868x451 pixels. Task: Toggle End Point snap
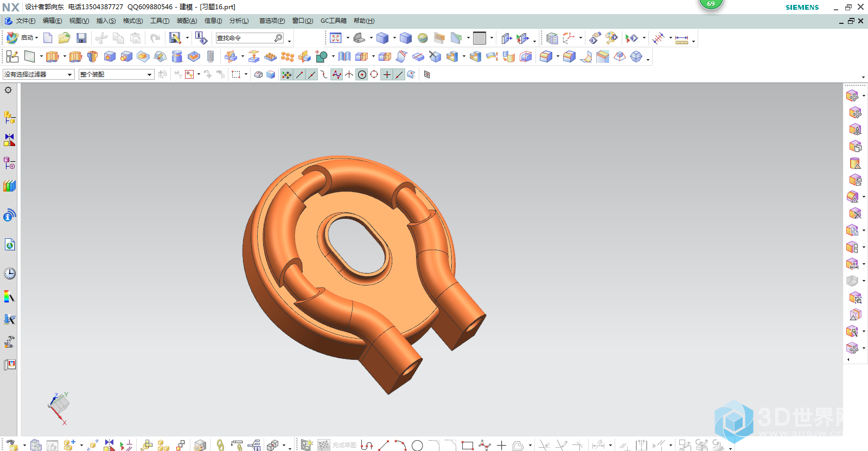pyautogui.click(x=299, y=75)
